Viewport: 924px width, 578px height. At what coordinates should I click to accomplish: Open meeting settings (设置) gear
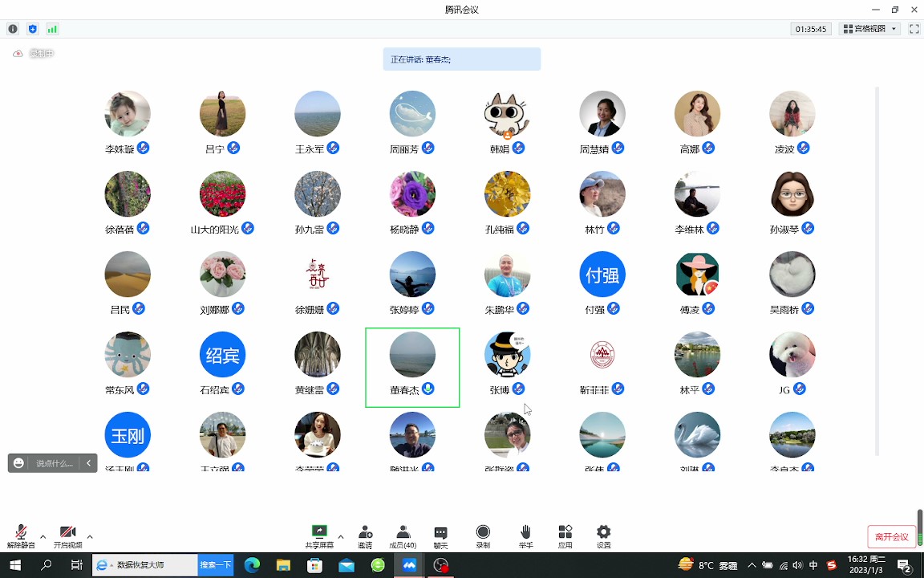click(x=604, y=535)
